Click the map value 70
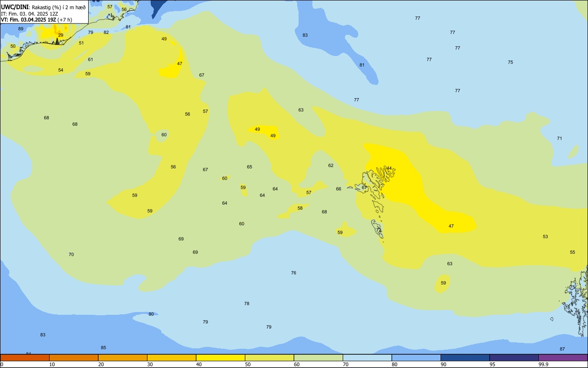 [71, 255]
